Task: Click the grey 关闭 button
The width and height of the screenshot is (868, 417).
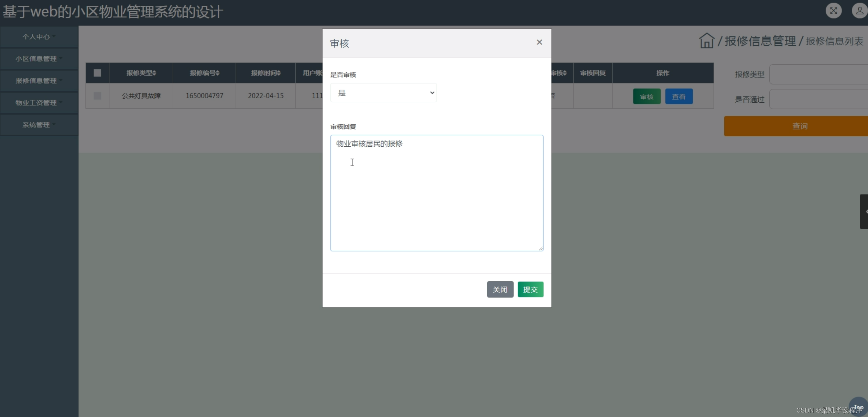Action: point(500,290)
